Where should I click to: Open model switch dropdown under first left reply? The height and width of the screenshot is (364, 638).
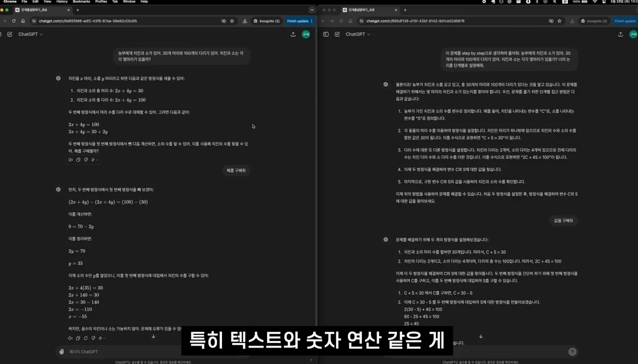(94, 160)
